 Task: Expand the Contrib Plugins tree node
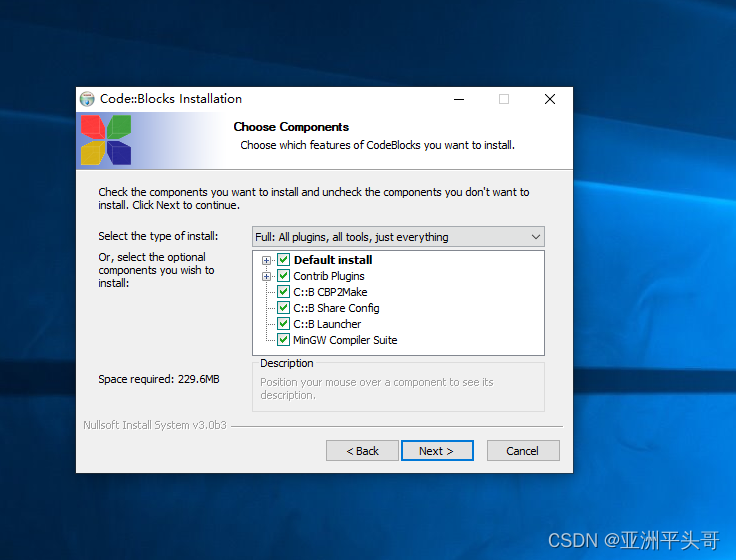tap(266, 276)
